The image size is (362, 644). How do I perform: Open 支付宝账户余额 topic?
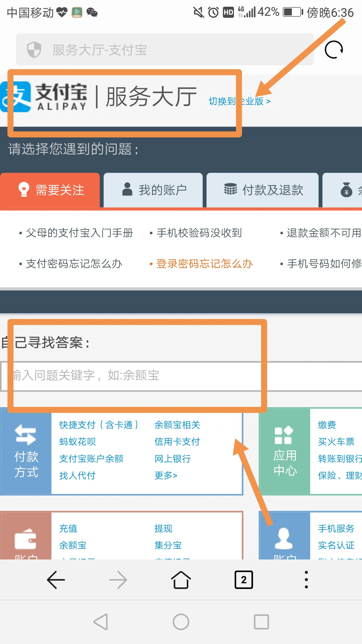(x=91, y=459)
